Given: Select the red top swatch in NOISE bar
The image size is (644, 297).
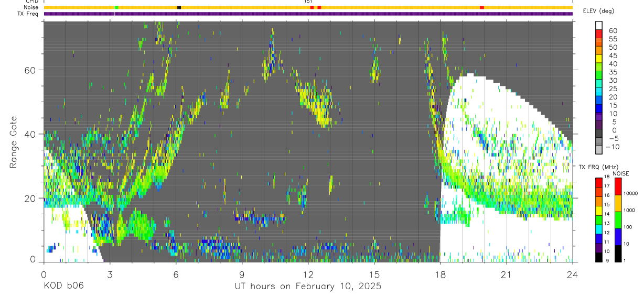Looking at the screenshot, I should tap(618, 186).
